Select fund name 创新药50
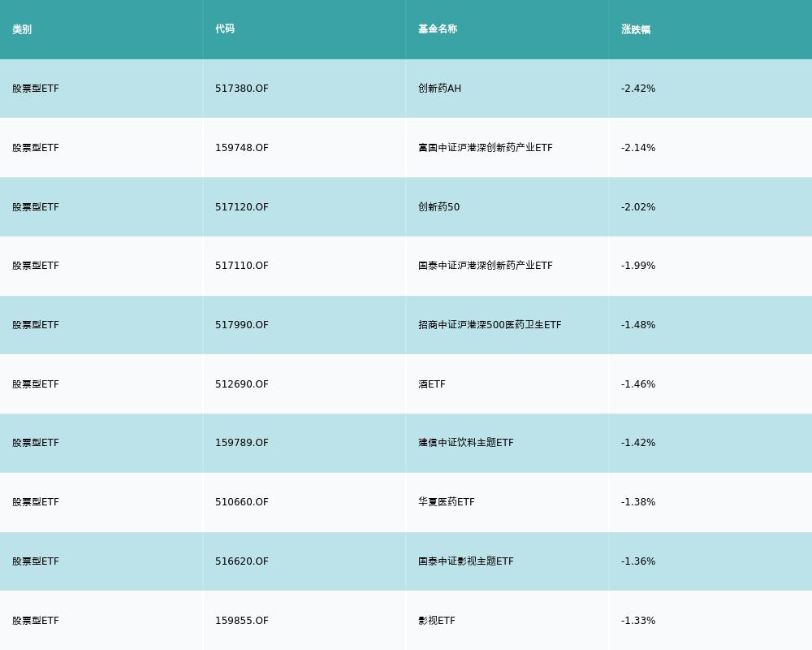The height and width of the screenshot is (650, 812). (439, 207)
